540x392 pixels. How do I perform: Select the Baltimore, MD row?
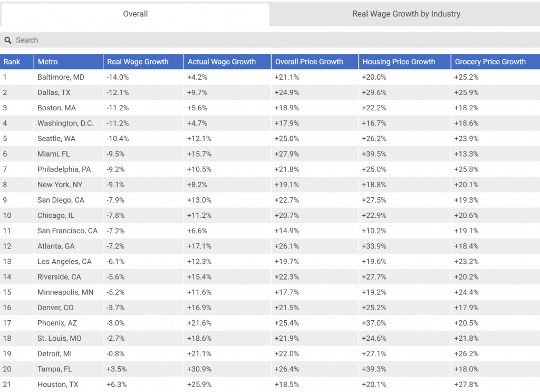click(61, 77)
